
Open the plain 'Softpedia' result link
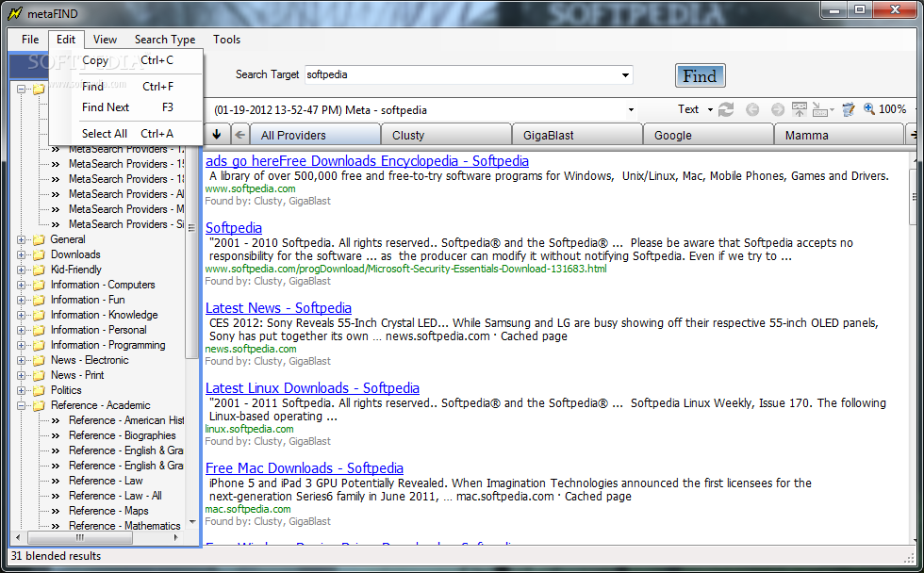coord(234,228)
